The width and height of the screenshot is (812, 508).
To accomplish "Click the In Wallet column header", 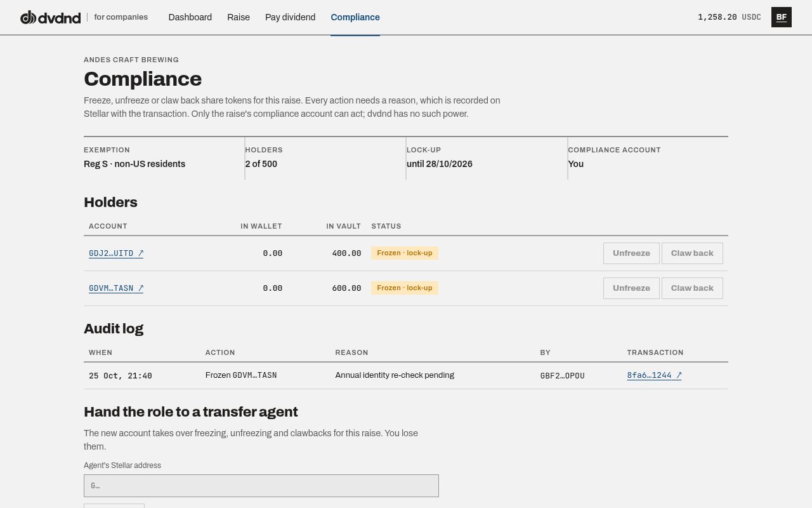I will point(261,226).
